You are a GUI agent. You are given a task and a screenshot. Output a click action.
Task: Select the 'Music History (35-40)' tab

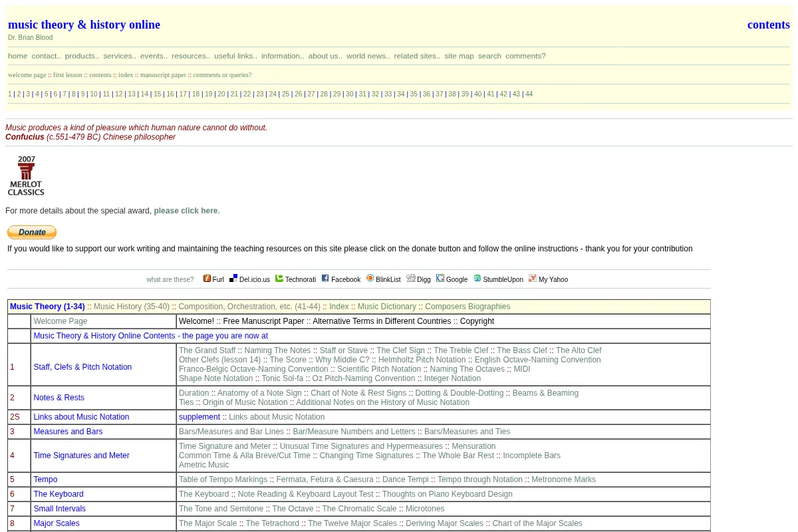(132, 307)
